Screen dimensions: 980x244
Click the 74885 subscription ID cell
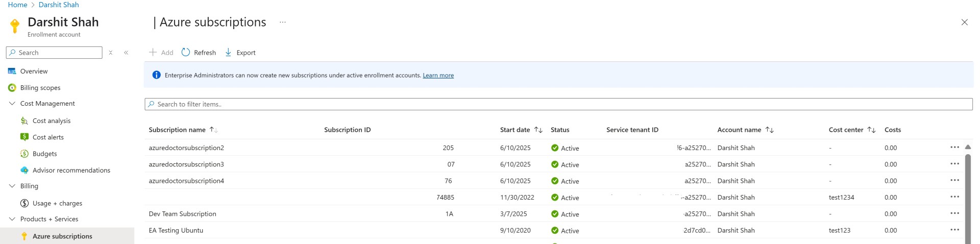(445, 197)
